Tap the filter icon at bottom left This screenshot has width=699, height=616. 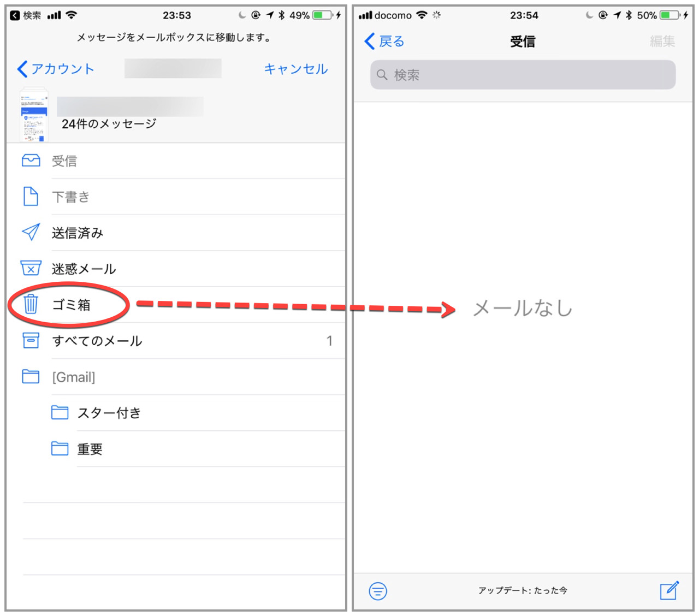tap(378, 591)
